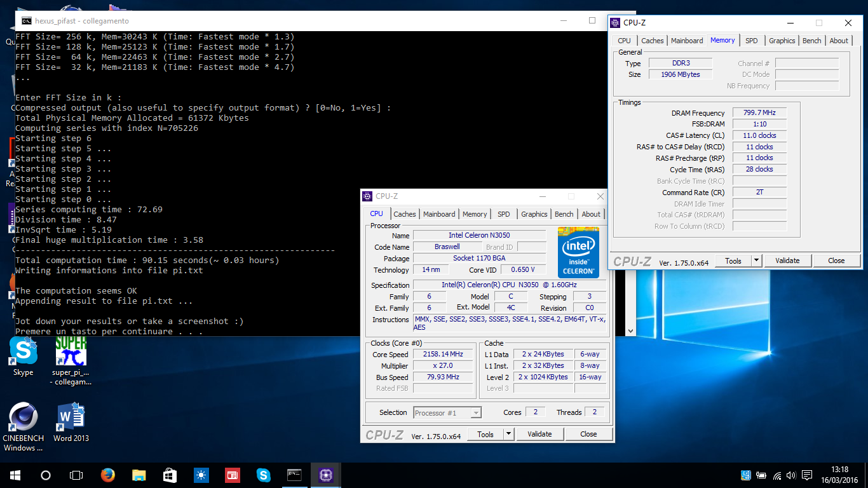Click DRAM Frequency 799.7 MHz value
The height and width of the screenshot is (488, 868).
click(x=760, y=112)
